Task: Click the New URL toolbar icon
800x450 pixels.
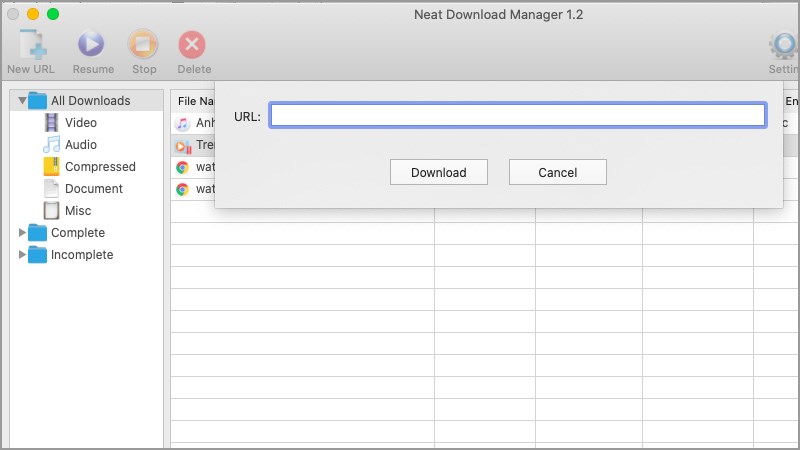Action: [x=32, y=45]
